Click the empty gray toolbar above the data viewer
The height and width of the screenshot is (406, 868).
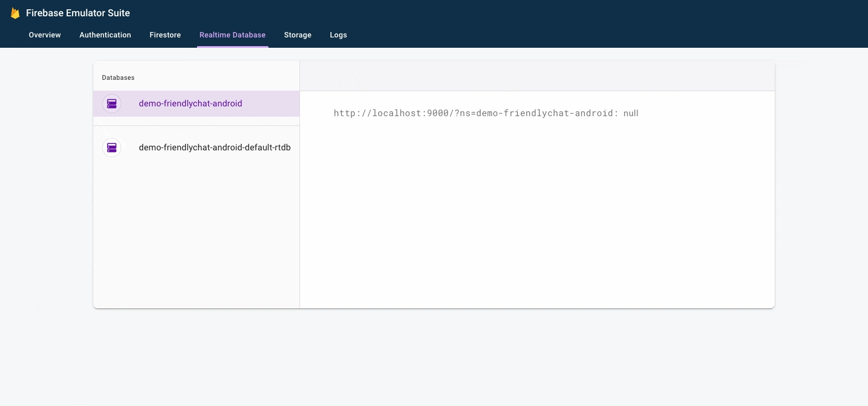537,76
